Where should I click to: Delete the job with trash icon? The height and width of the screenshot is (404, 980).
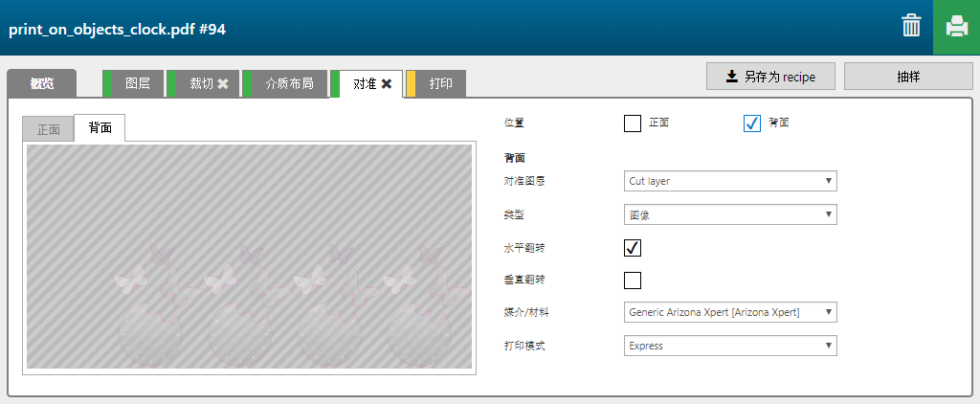(911, 27)
